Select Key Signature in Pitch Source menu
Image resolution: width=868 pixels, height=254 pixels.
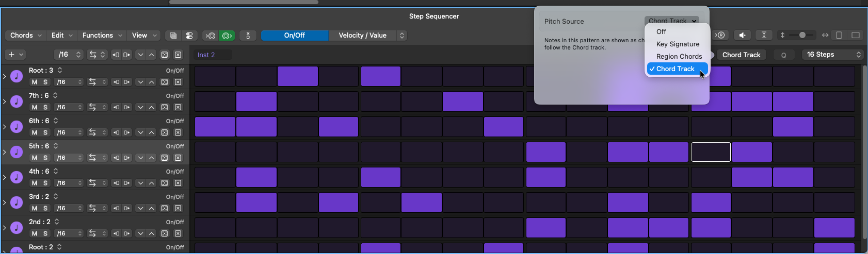click(678, 44)
